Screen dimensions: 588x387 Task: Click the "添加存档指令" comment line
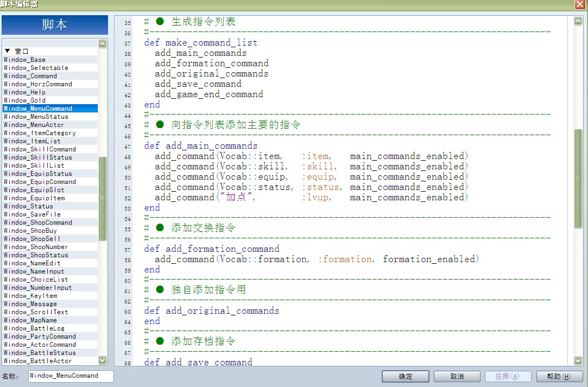click(x=190, y=341)
